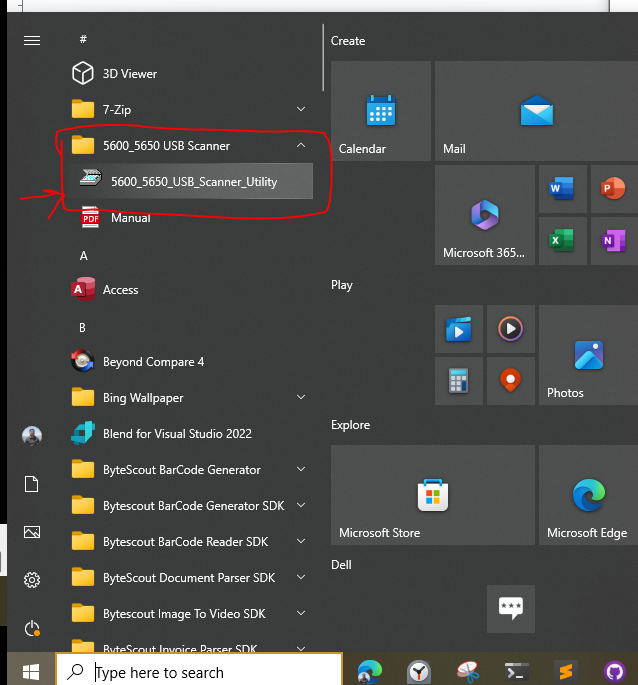Expand ByteScout Invoice Parser SDK chevron
638x685 pixels.
click(301, 648)
